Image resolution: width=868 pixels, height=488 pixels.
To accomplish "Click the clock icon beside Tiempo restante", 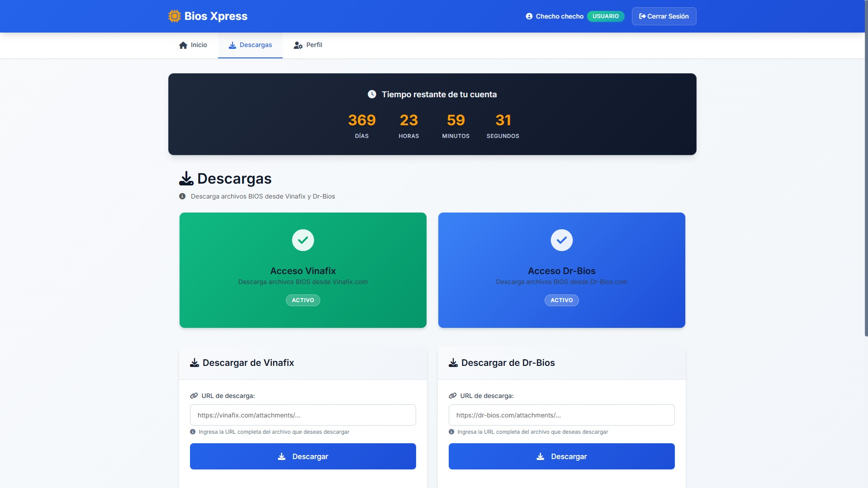I will coord(372,94).
